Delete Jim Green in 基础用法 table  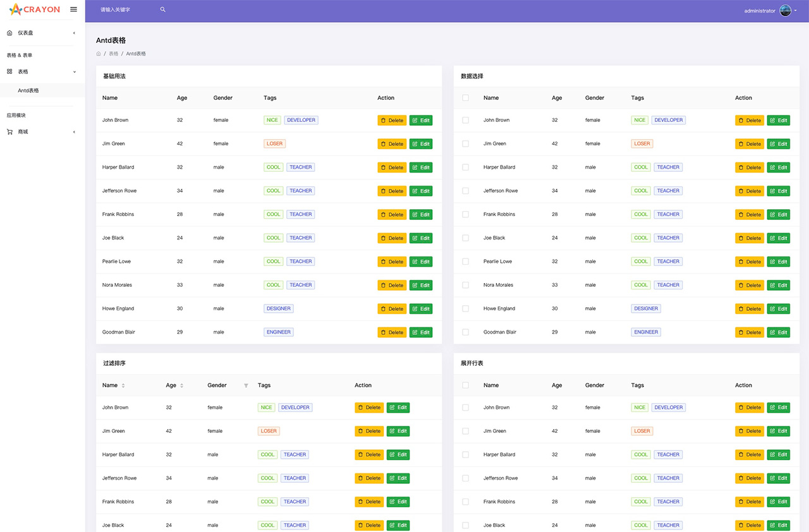point(392,143)
